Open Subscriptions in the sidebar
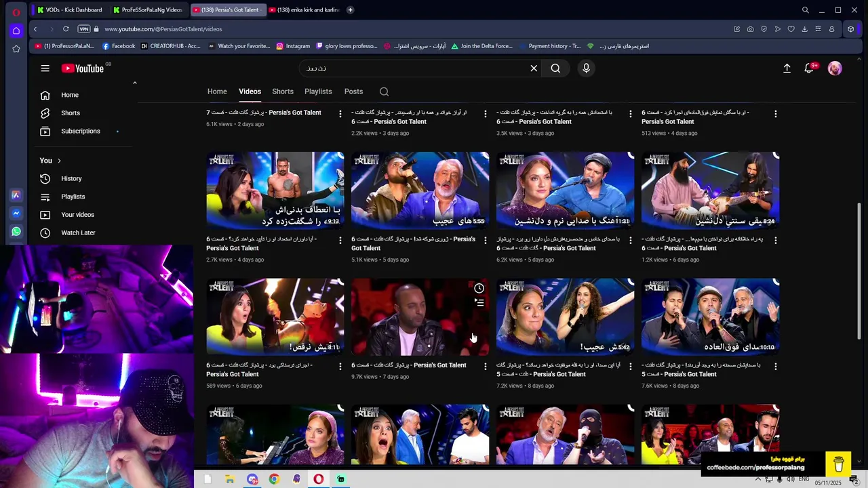Image resolution: width=868 pixels, height=488 pixels. 85,131
